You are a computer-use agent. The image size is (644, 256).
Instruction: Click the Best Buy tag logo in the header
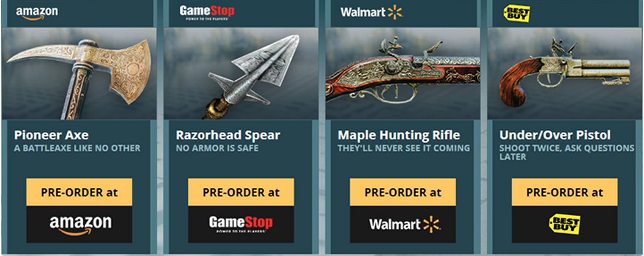517,13
